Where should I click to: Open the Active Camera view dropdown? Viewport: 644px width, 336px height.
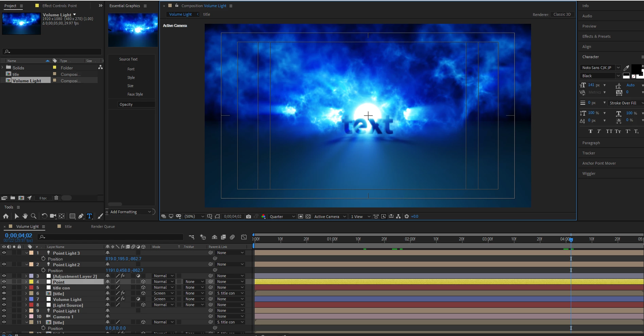click(x=330, y=216)
